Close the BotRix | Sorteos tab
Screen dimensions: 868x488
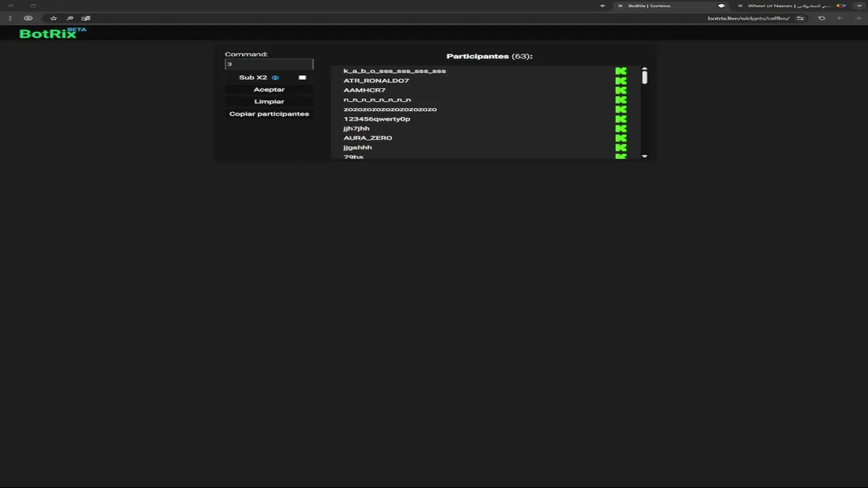(x=620, y=6)
